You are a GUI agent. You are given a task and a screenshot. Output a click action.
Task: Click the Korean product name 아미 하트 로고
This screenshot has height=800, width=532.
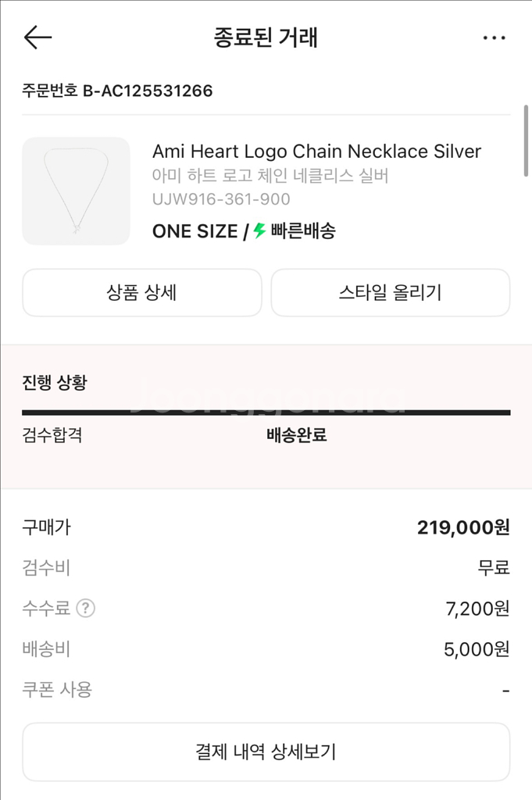270,176
